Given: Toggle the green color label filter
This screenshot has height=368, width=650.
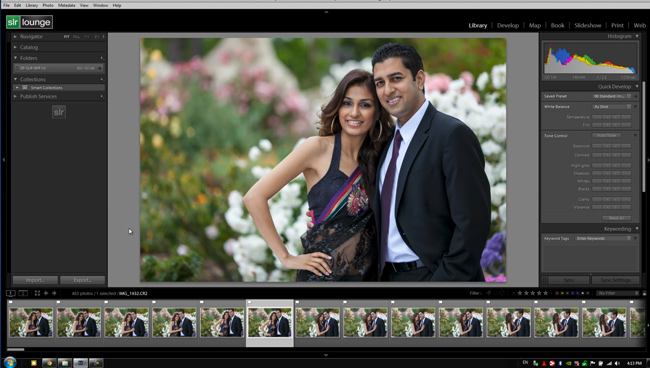Looking at the screenshot, I should point(567,293).
